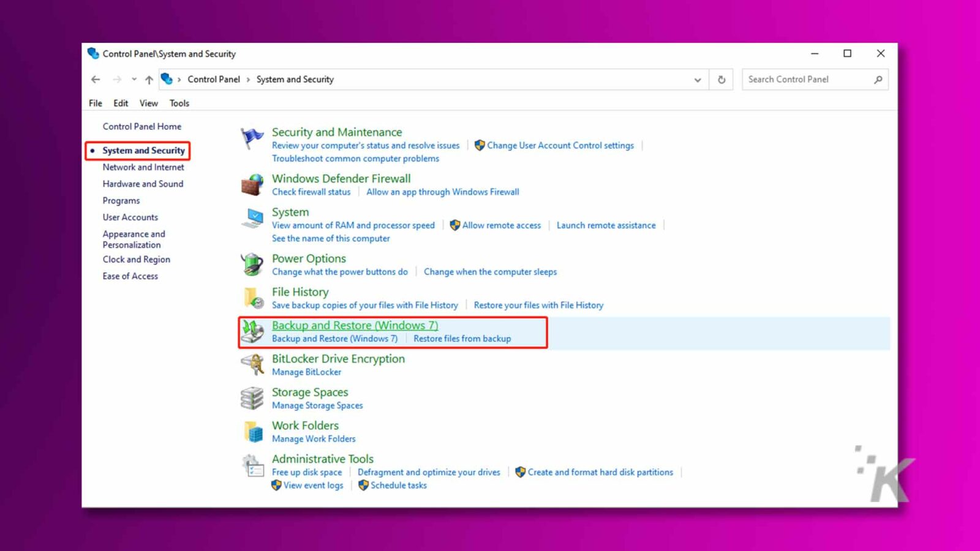Click the BitLocker Drive Encryption keys icon
Image resolution: width=980 pixels, height=551 pixels.
pos(252,365)
